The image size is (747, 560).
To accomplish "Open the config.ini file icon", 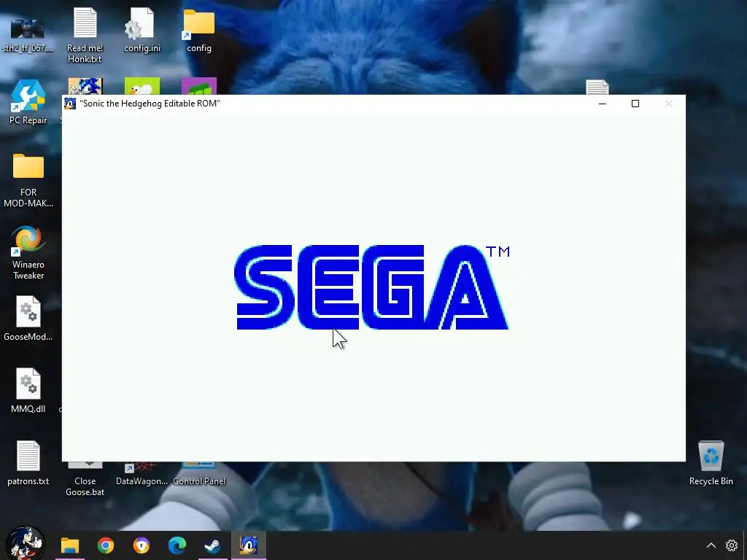I will coord(142,29).
